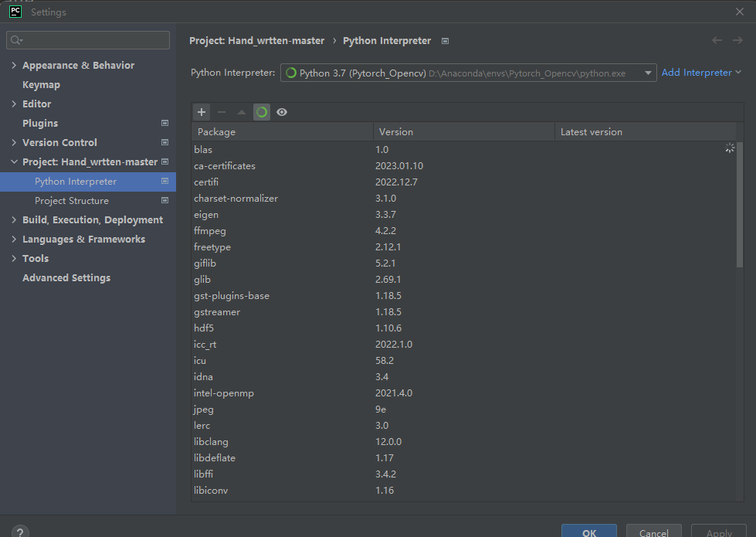Select the giflib package row
This screenshot has width=756, height=537.
coord(463,263)
